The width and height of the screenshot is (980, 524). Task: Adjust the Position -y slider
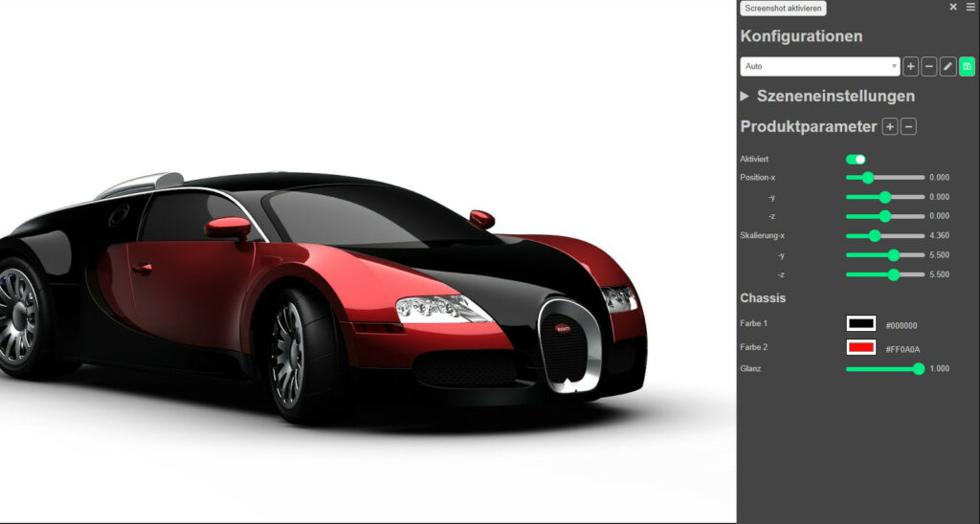click(885, 197)
